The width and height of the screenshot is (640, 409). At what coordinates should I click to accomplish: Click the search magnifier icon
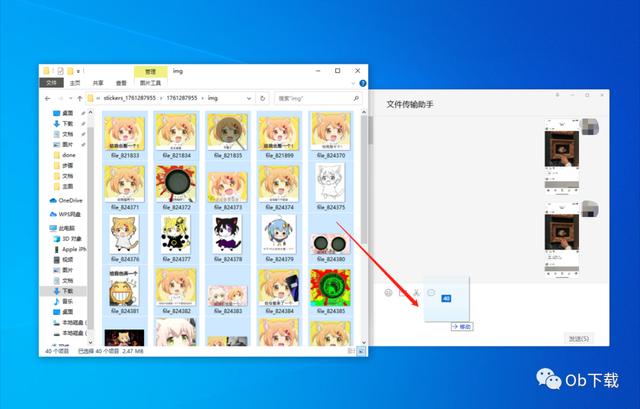(x=356, y=98)
